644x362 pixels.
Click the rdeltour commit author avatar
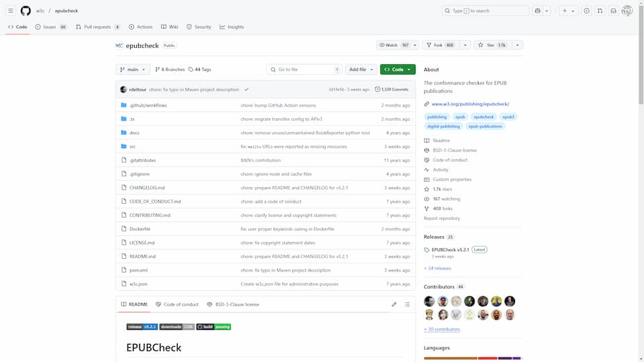tap(123, 89)
